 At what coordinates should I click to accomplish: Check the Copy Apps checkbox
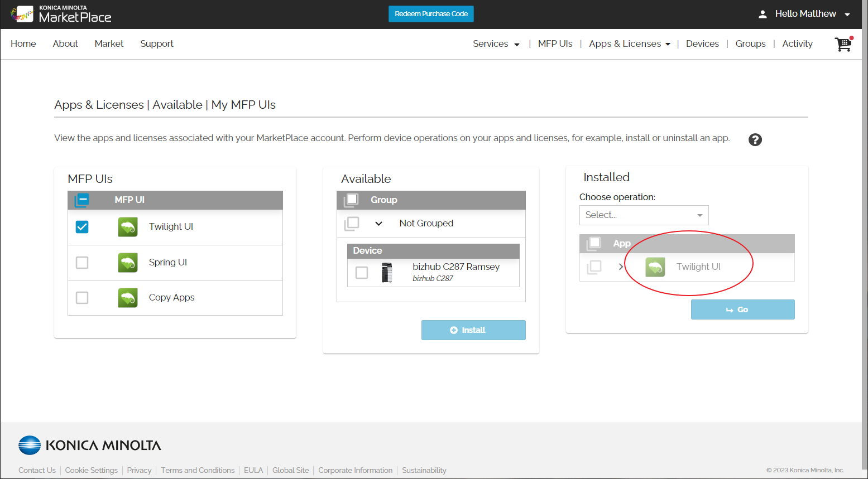point(82,298)
